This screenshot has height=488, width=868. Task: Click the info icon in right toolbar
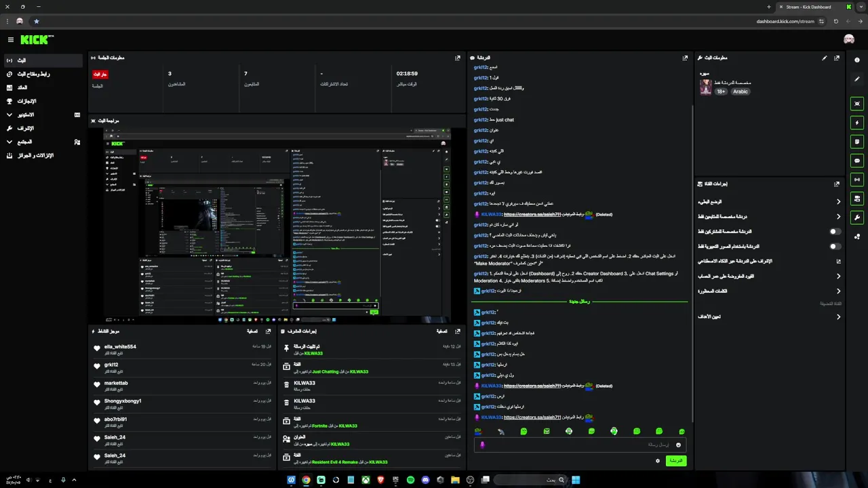click(857, 60)
